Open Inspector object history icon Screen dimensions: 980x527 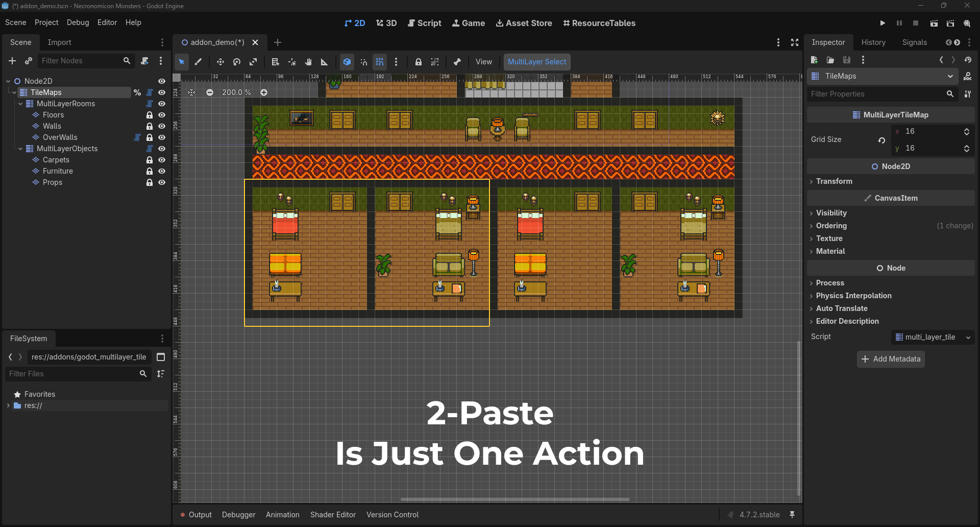968,60
